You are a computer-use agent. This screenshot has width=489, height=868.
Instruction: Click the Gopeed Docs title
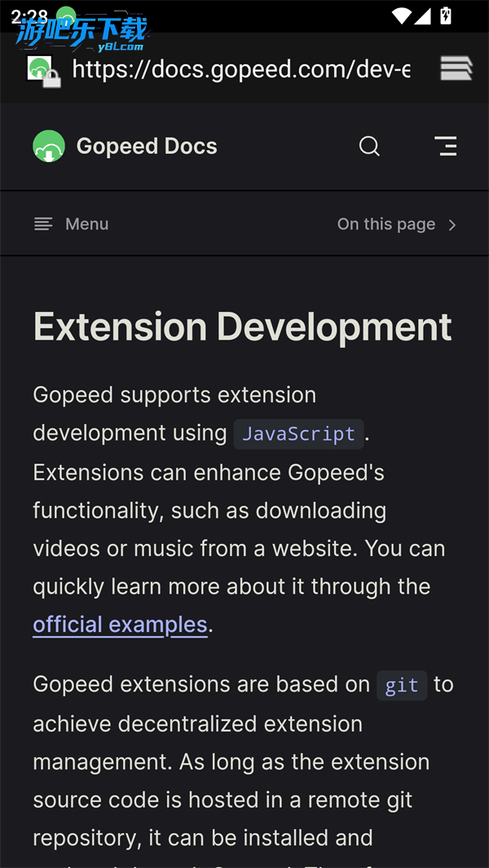[147, 146]
